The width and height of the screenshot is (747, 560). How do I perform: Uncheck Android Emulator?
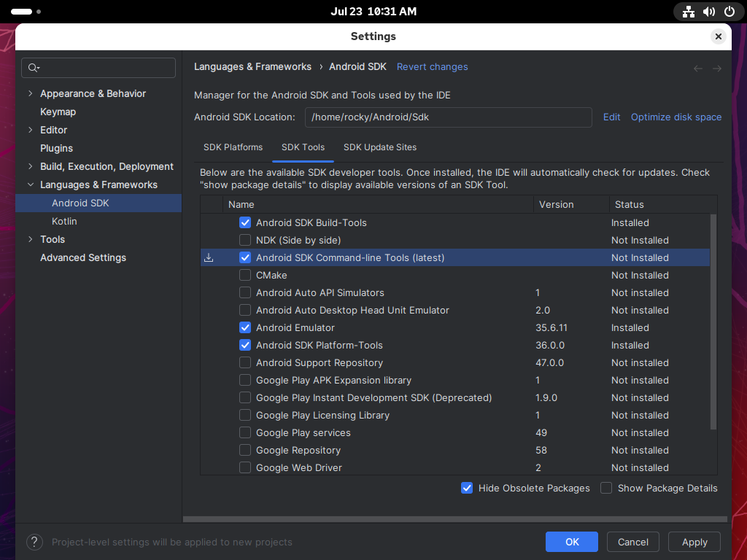point(245,327)
